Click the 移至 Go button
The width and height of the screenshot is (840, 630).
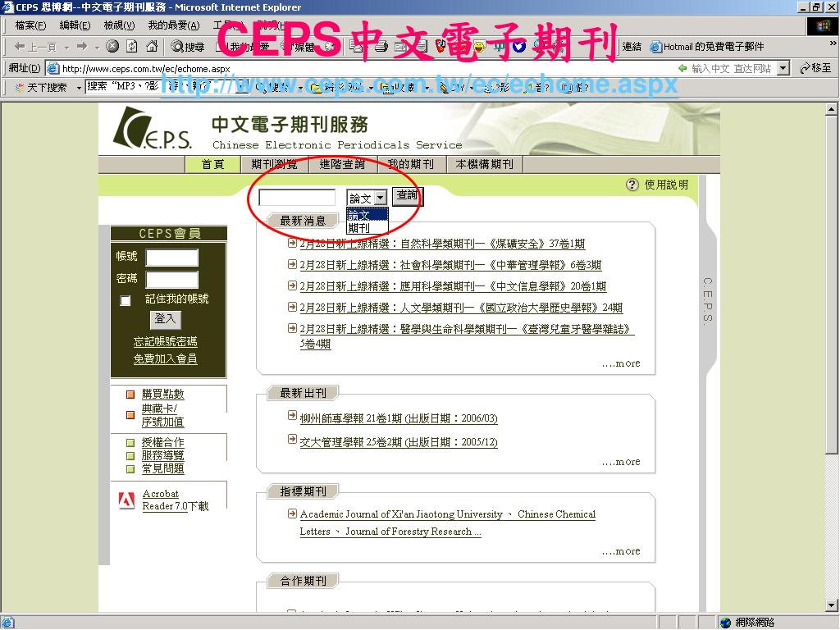tap(815, 68)
